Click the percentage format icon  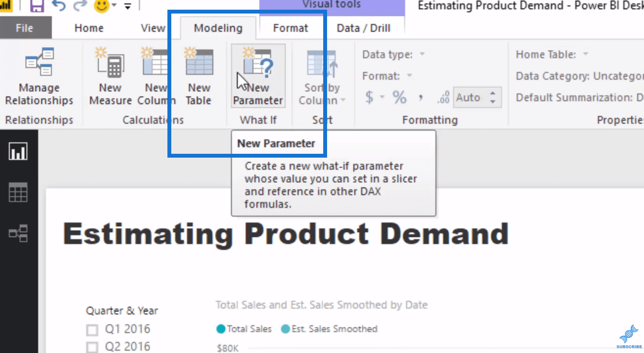(400, 98)
